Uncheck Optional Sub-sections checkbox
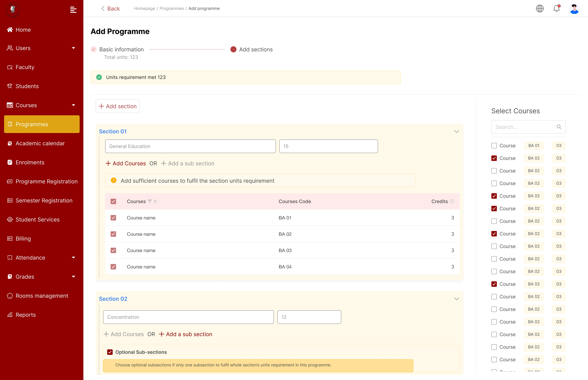Image resolution: width=588 pixels, height=380 pixels. (110, 352)
